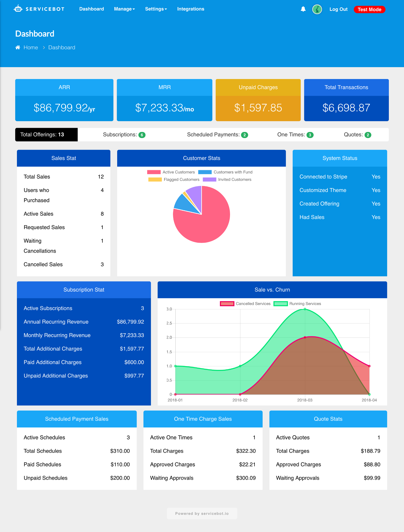Viewport: 404px width, 532px height.
Task: Click the Active Subscriptions row
Action: click(84, 308)
